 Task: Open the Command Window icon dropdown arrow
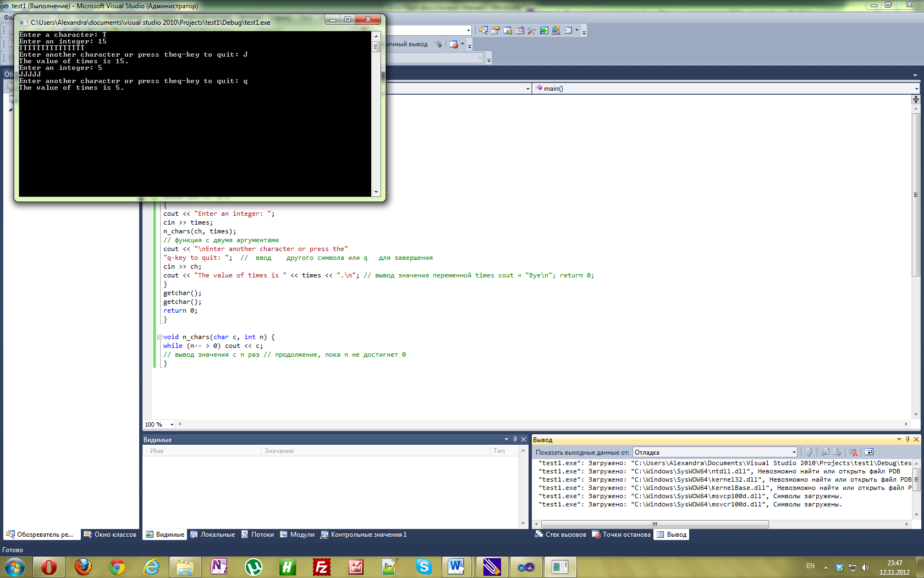point(577,30)
